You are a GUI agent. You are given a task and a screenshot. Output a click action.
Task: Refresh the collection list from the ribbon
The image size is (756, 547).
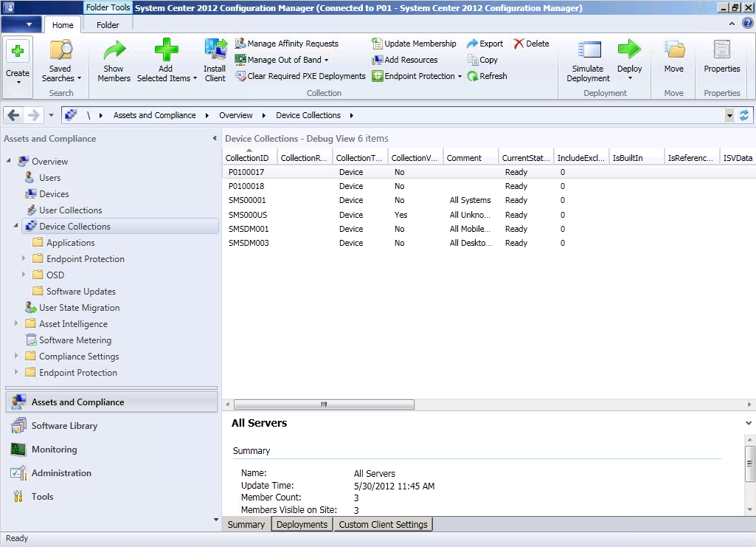pyautogui.click(x=487, y=76)
